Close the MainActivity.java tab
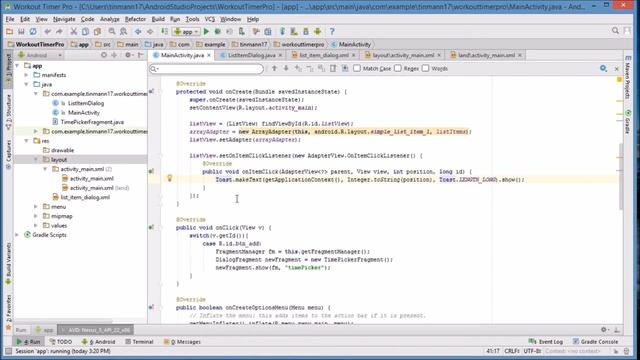 209,55
